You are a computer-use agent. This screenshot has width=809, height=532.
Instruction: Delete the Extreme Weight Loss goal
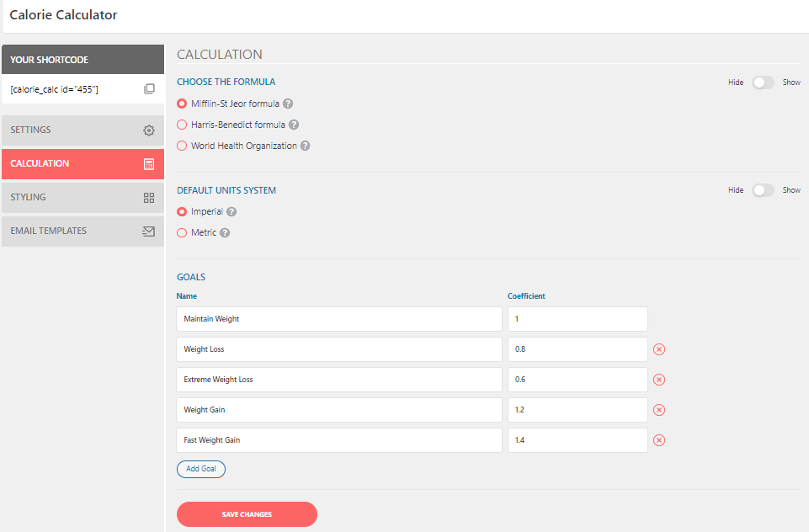click(x=659, y=380)
